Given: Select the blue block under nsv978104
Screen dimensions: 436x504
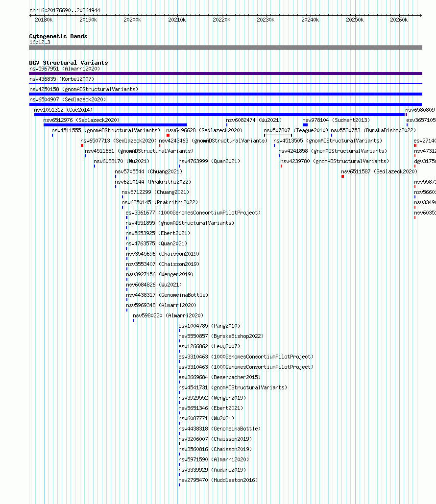Looking at the screenshot, I should click(305, 125).
